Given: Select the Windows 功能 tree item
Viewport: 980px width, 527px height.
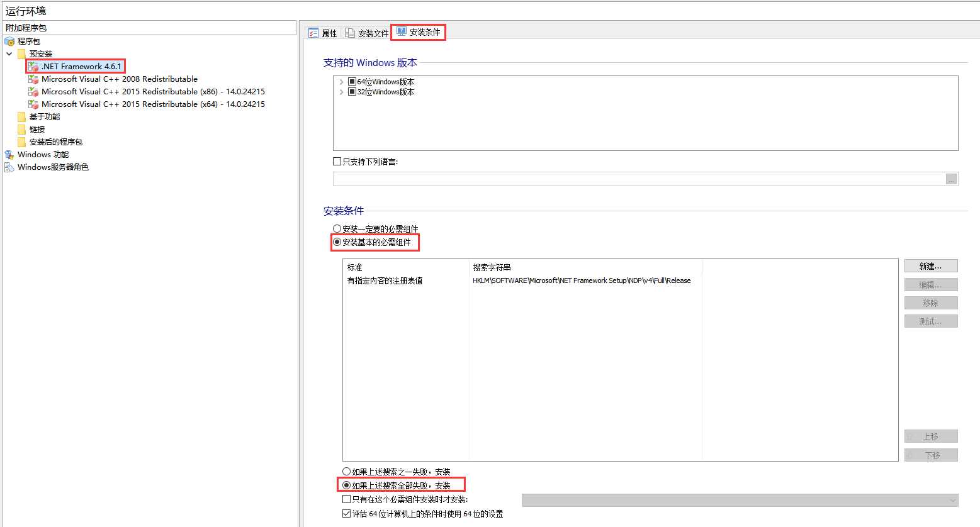Looking at the screenshot, I should click(x=43, y=155).
